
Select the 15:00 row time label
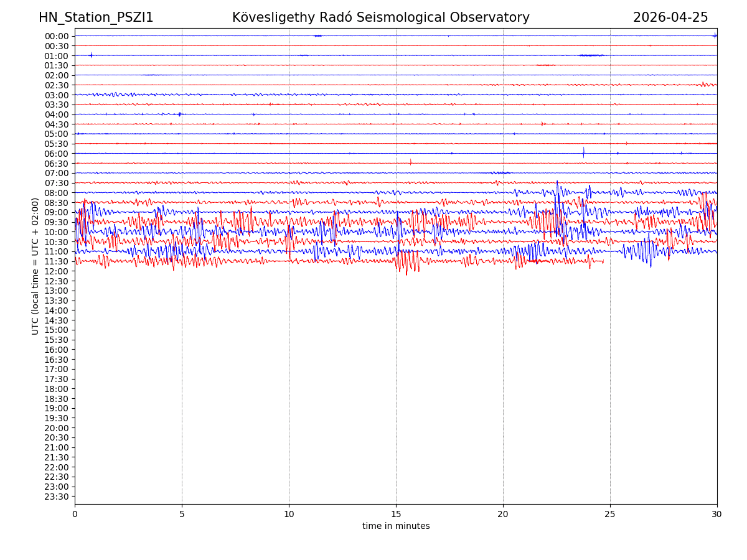57,330
